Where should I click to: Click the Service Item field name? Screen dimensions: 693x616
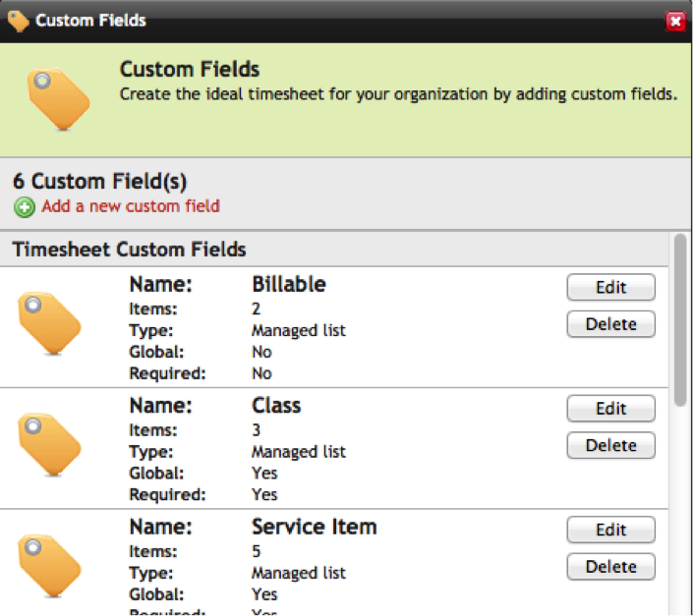click(314, 528)
